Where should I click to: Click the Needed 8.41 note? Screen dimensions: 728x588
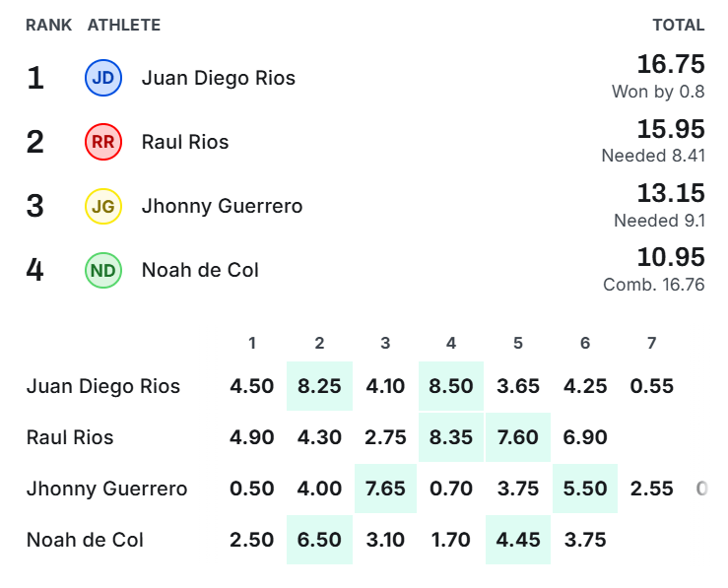[x=653, y=156]
